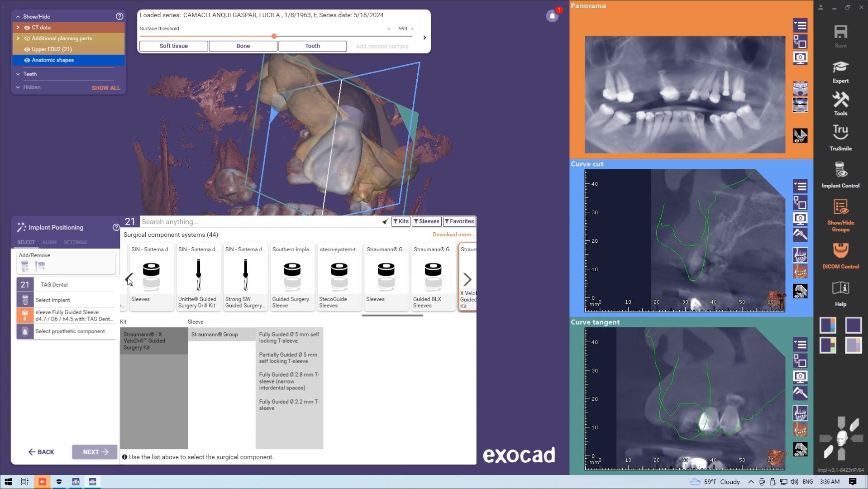Open Implant Control icon
Screen dimensions: 868x489
pyautogui.click(x=840, y=170)
